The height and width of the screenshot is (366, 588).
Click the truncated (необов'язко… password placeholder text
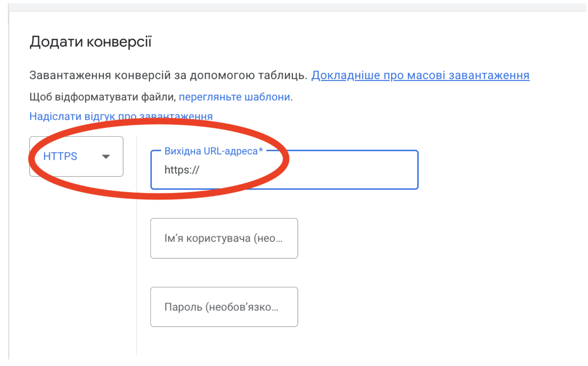tap(242, 307)
